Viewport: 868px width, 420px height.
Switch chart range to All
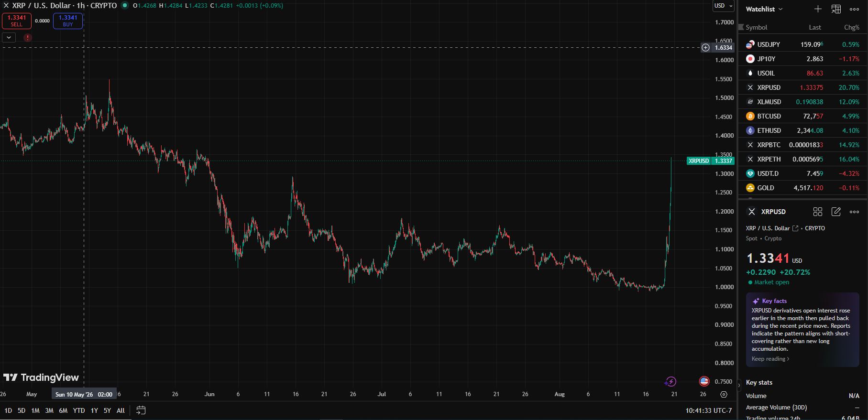(x=121, y=410)
